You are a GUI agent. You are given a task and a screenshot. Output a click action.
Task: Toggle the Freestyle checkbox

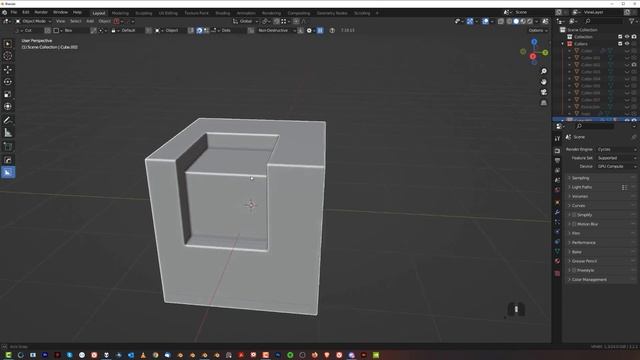574,270
